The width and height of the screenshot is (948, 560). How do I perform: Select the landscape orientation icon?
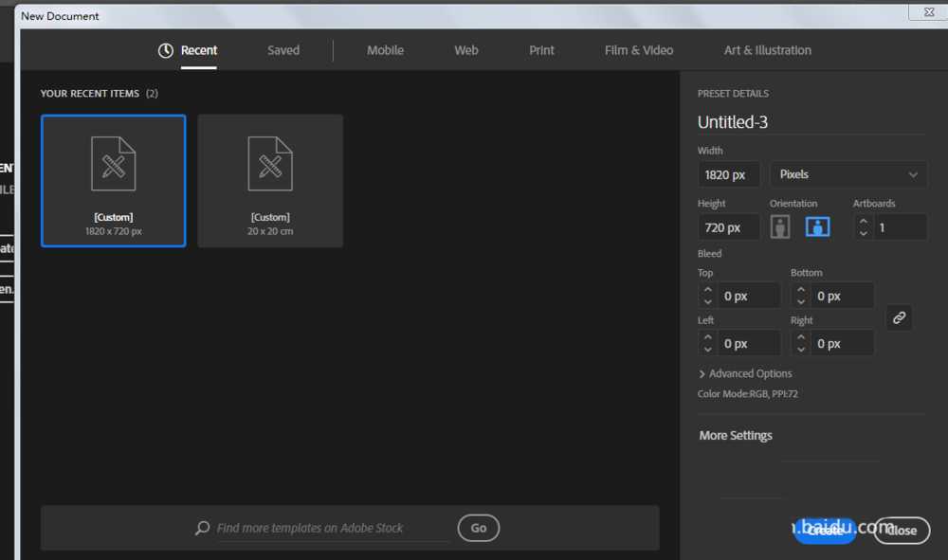817,227
